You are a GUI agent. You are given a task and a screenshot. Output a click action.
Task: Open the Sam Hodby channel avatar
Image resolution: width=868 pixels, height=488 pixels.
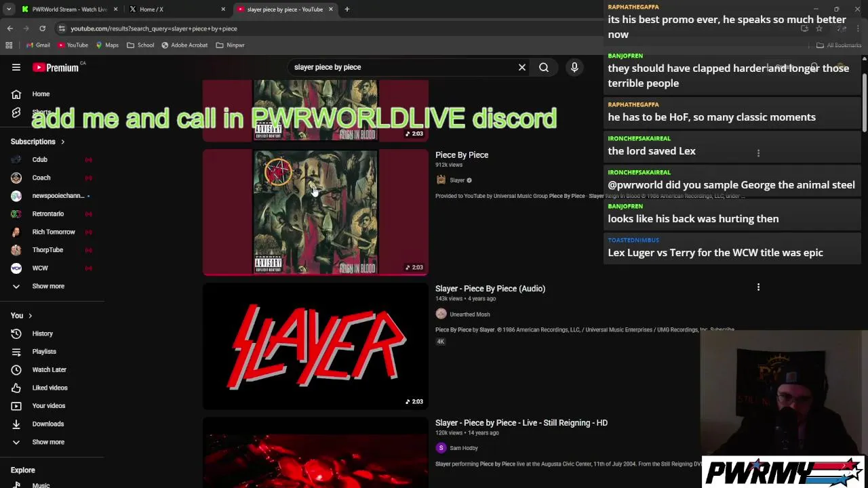(x=441, y=448)
